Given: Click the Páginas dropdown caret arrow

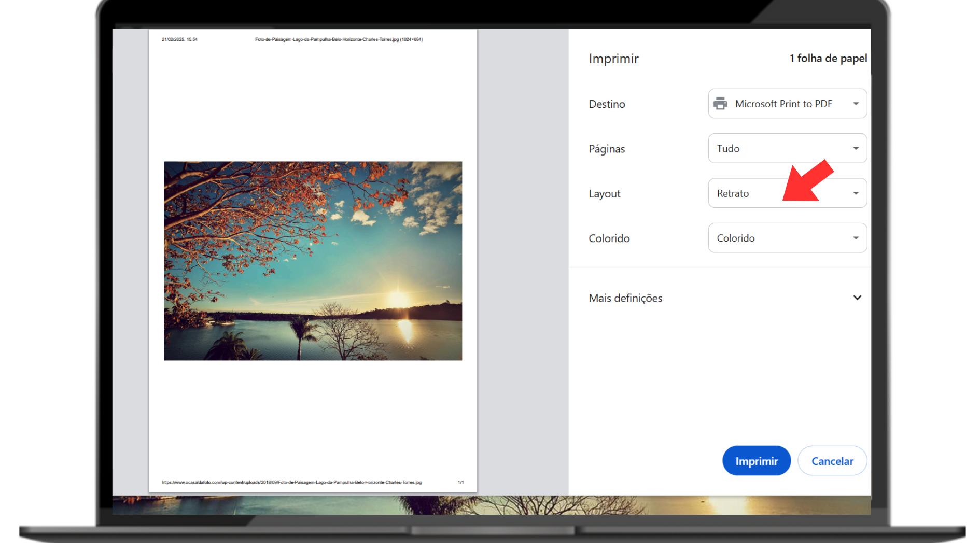Looking at the screenshot, I should (x=856, y=149).
